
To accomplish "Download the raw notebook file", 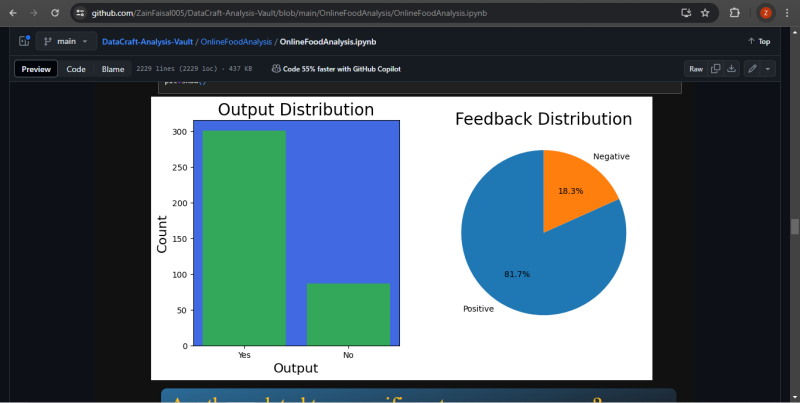I will [731, 69].
